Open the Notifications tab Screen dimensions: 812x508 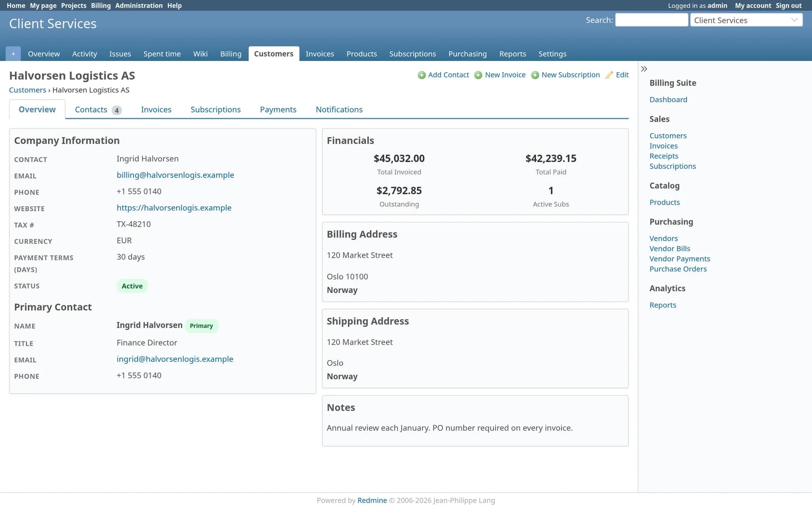click(339, 110)
